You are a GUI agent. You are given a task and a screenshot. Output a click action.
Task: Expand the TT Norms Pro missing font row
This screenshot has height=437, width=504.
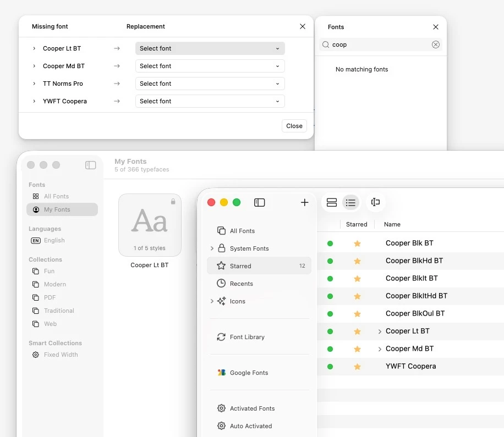pos(34,84)
